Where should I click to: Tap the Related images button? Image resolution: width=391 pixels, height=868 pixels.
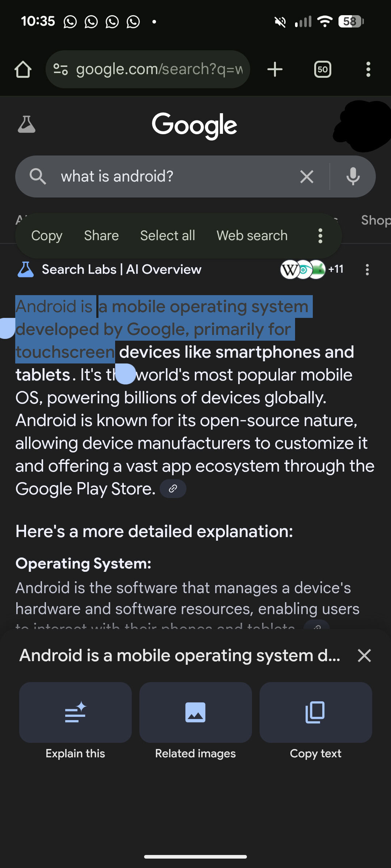[x=195, y=721]
